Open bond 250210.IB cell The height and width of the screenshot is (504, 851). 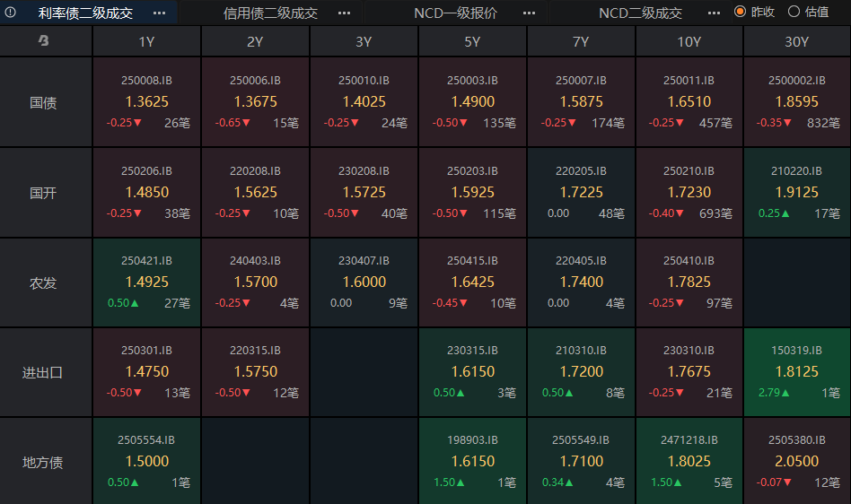[689, 193]
